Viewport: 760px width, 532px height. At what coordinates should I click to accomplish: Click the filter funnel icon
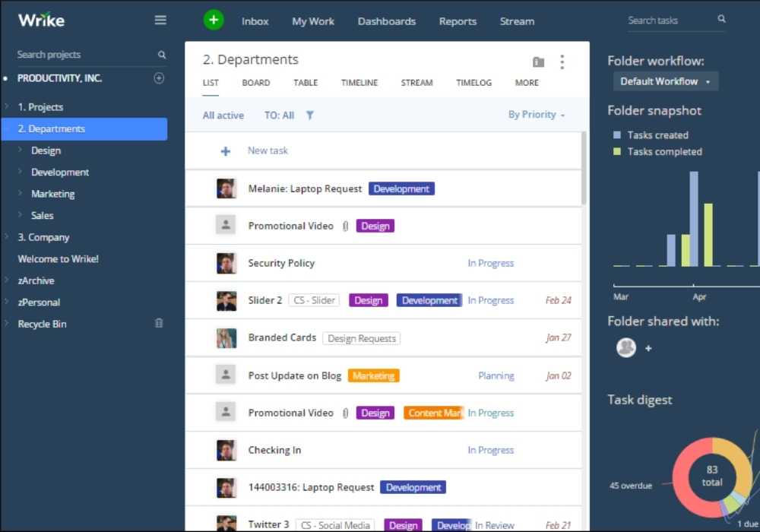pyautogui.click(x=310, y=116)
